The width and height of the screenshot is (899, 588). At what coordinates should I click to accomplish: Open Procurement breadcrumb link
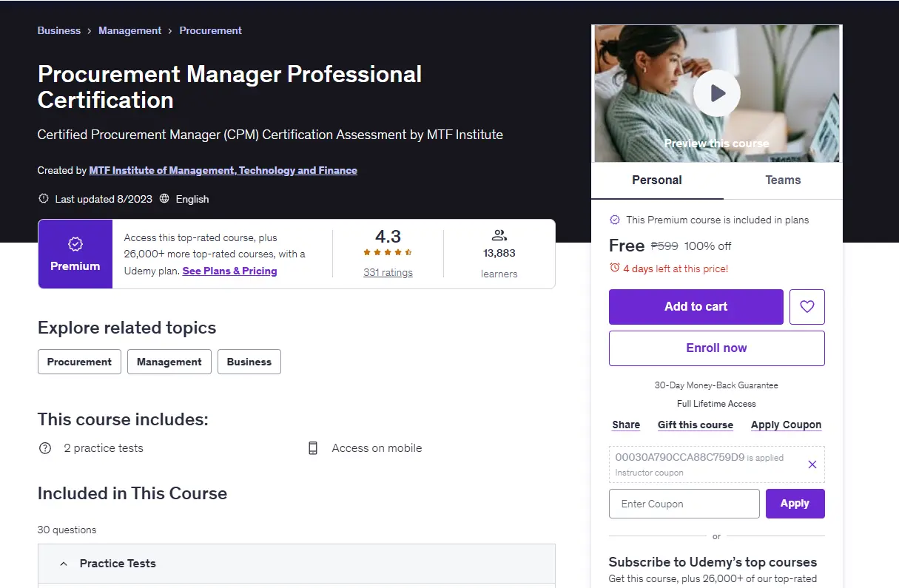click(210, 31)
